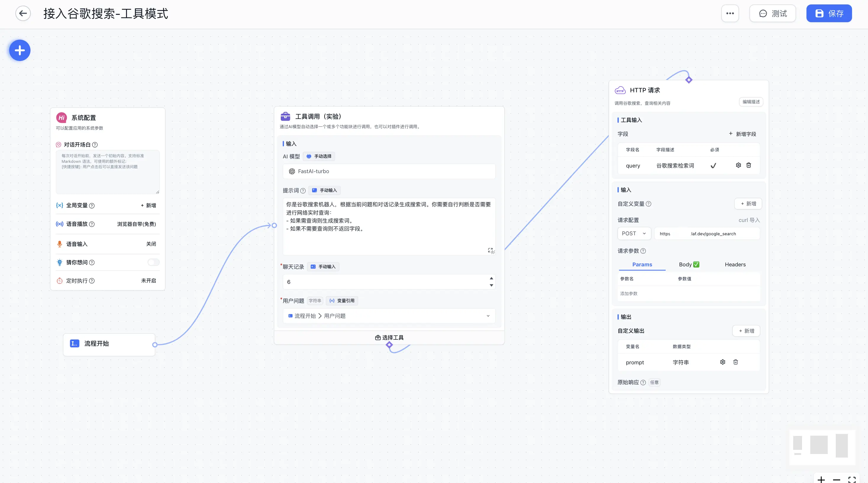Viewport: 868px width, 483px height.
Task: Click the 测试 test button
Action: tap(772, 14)
